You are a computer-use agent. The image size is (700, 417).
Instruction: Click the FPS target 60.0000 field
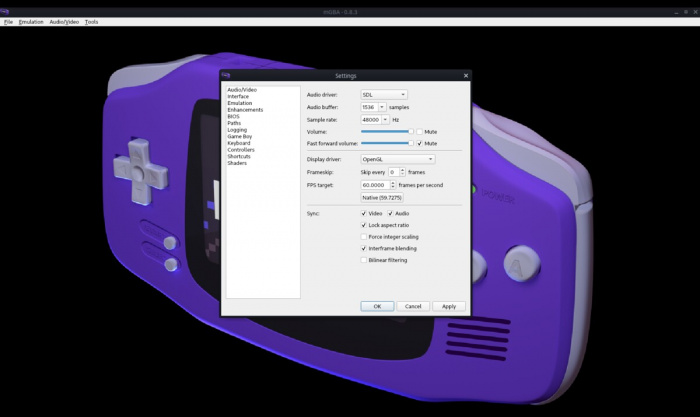click(x=375, y=185)
